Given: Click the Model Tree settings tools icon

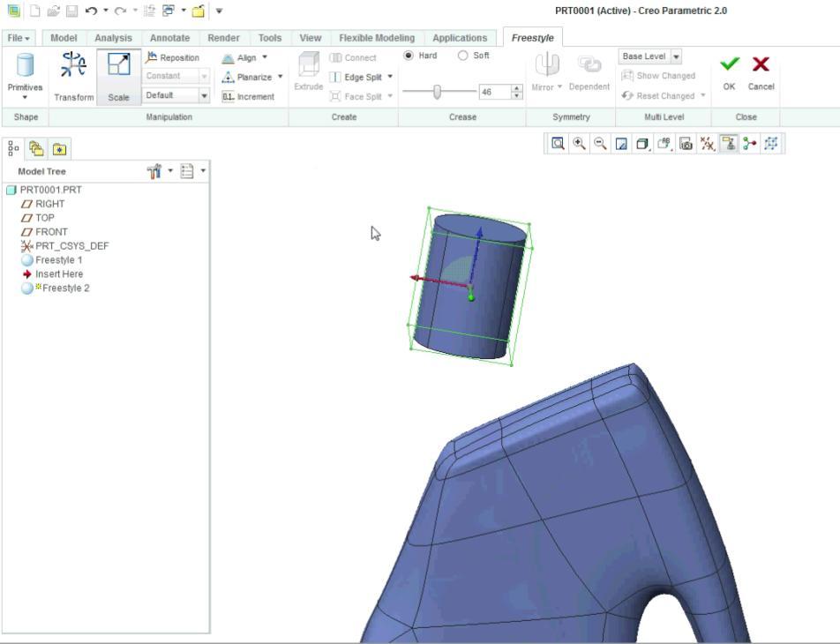Looking at the screenshot, I should coord(154,171).
